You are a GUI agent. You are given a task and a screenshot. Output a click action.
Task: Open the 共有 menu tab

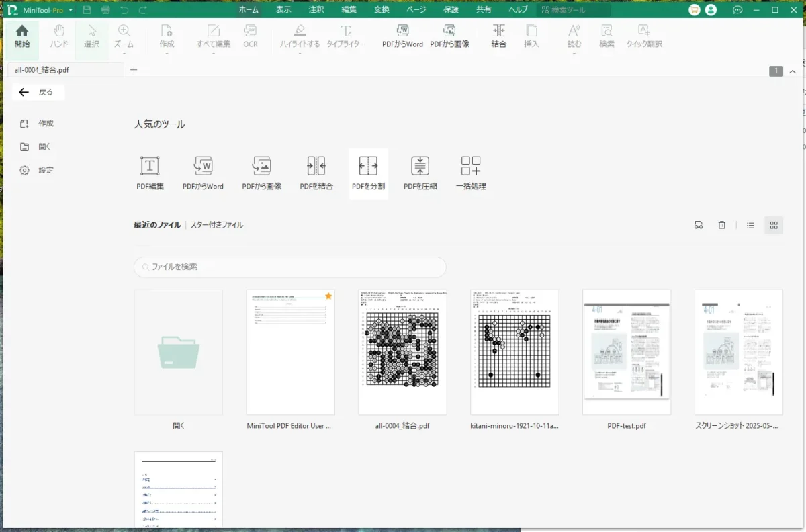pyautogui.click(x=484, y=10)
